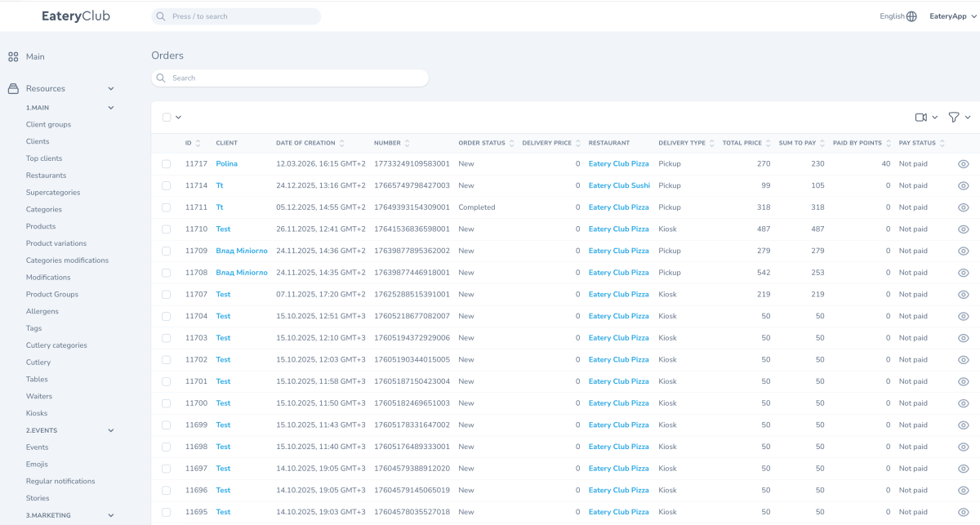Screen dimensions: 980x525
Task: Open Eatery Club Sushi restaurant link
Action: point(619,185)
